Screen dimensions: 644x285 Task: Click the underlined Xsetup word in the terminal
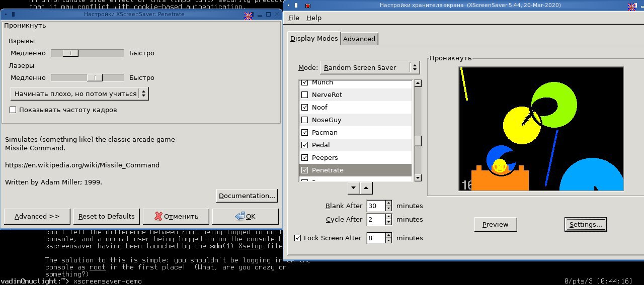(251, 247)
